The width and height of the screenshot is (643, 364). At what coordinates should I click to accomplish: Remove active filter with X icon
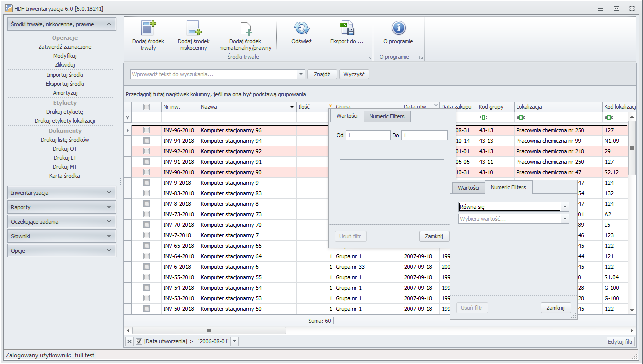(129, 341)
